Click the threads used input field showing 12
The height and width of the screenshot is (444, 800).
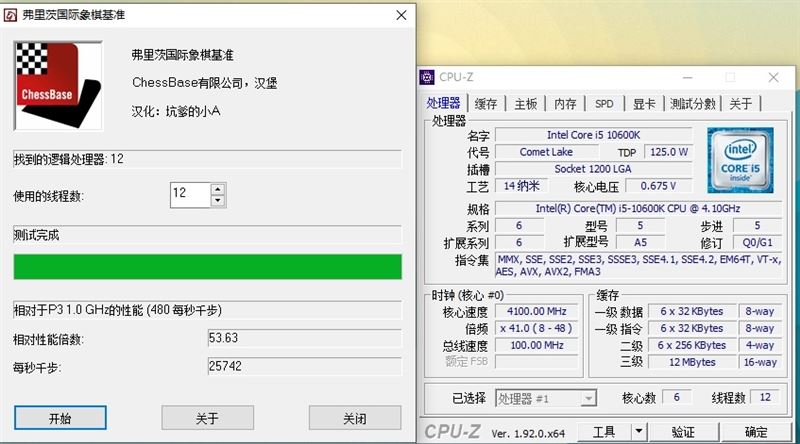pos(190,195)
